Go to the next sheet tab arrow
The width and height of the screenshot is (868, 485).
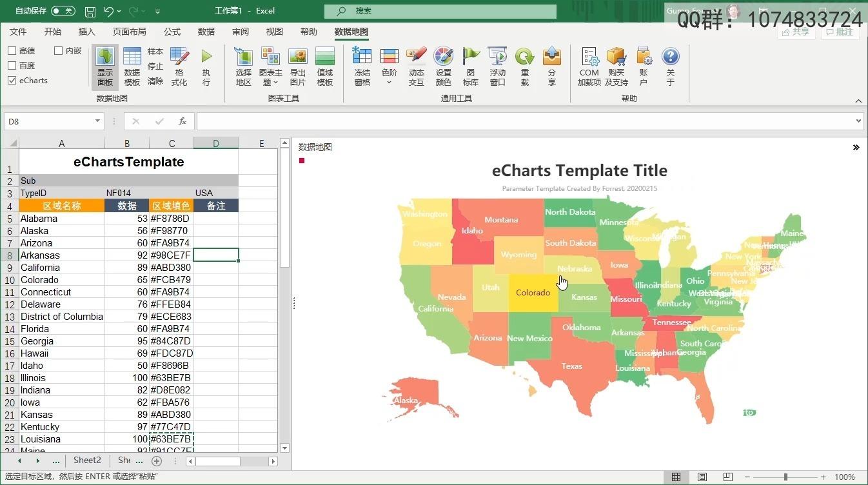click(x=37, y=461)
